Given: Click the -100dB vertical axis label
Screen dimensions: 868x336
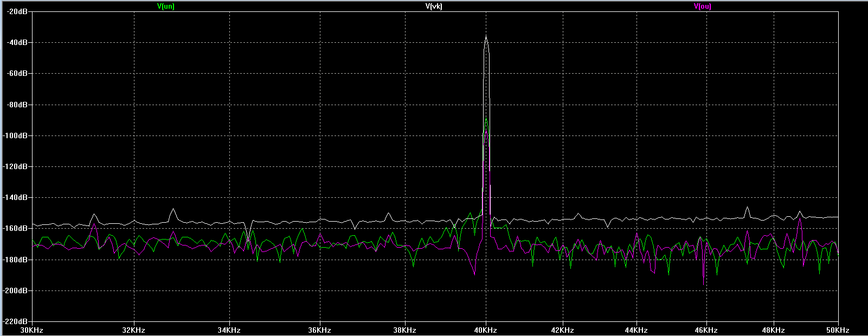Looking at the screenshot, I should (x=16, y=135).
